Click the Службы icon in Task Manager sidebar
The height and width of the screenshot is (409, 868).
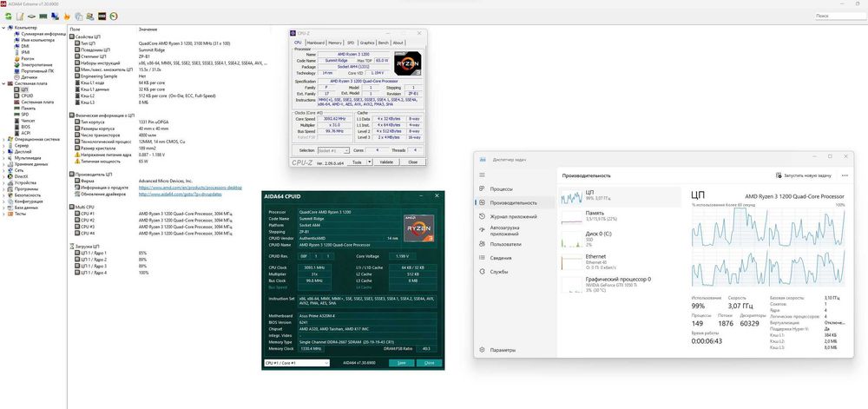(482, 272)
